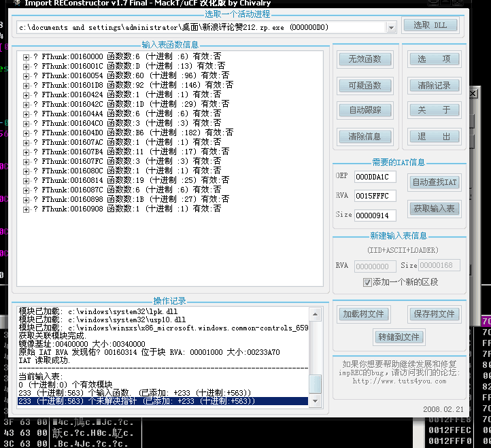Click the IAT Size field 00000914
Viewport: 491px width, 448px height.
[375, 216]
